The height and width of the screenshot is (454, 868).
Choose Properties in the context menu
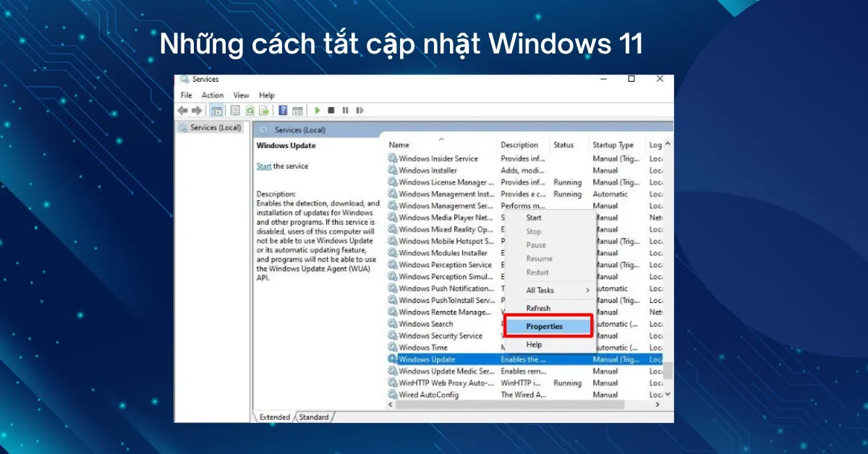(x=550, y=327)
